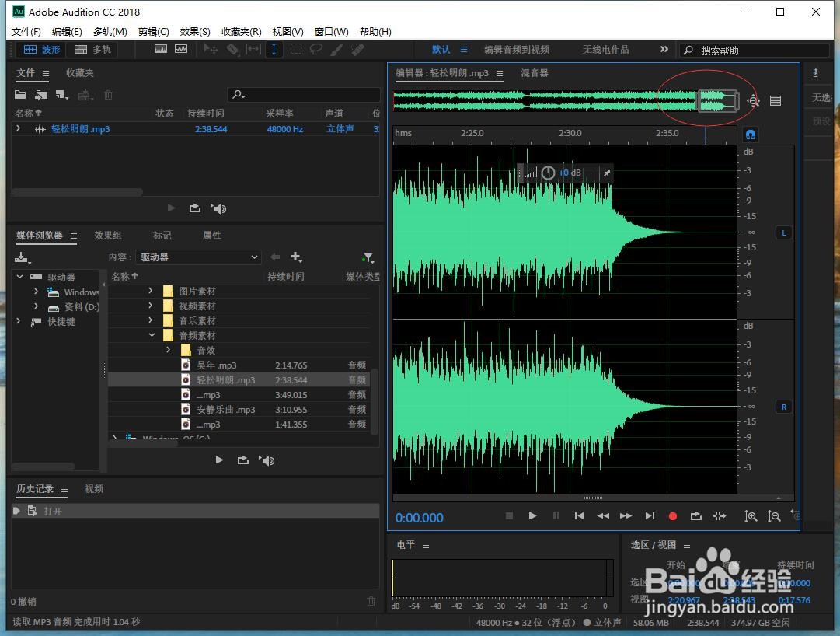Zoom in amplitude icon
840x636 pixels.
pos(751,516)
